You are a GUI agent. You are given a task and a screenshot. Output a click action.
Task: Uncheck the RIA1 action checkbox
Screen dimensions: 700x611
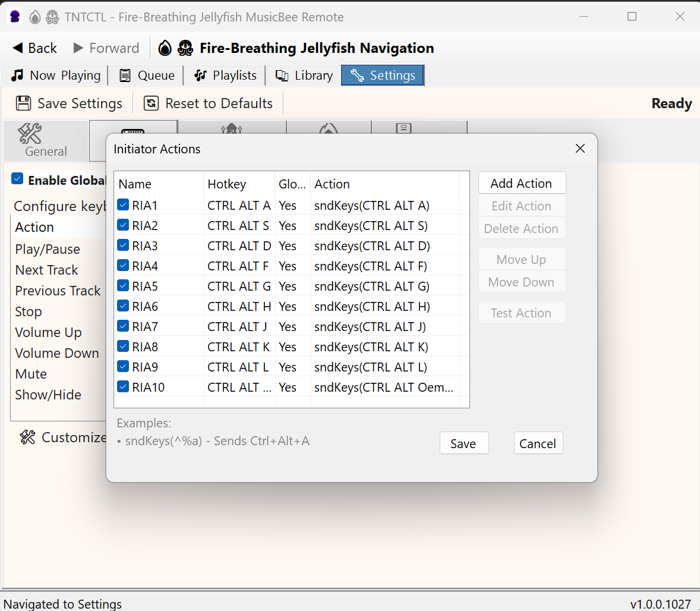(x=122, y=205)
